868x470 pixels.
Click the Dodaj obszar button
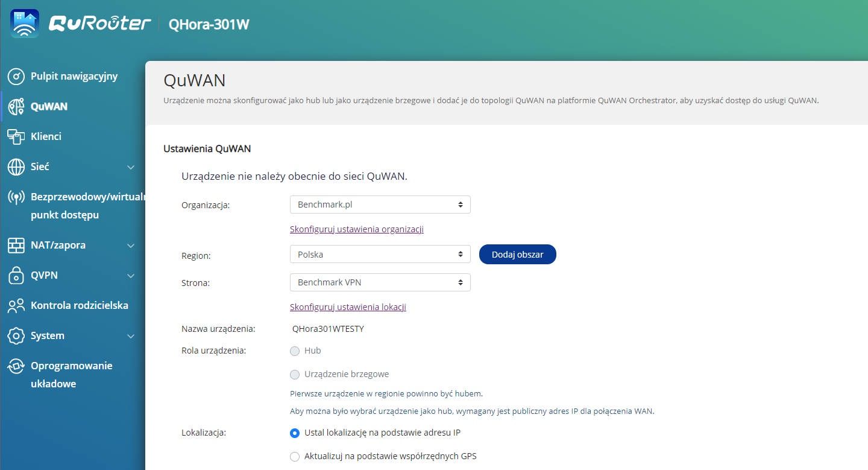[518, 255]
